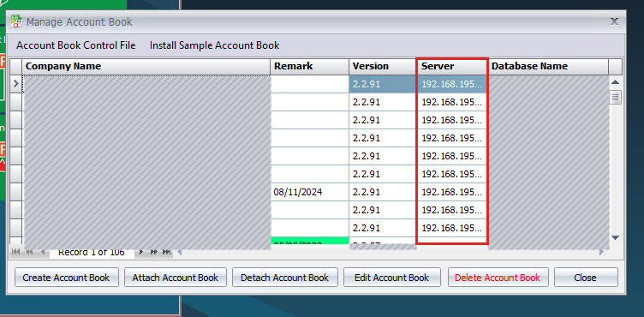
Task: Click the vertical scrollbar thumb
Action: click(x=615, y=98)
